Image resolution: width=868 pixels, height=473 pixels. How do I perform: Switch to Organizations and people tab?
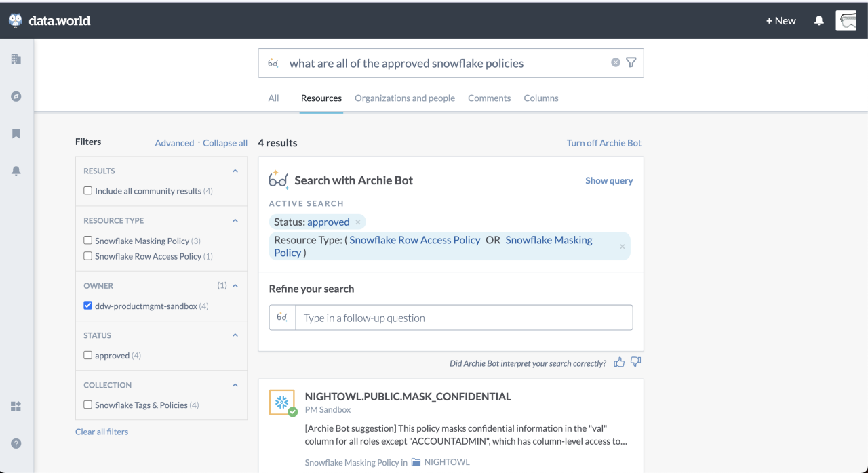coord(405,98)
